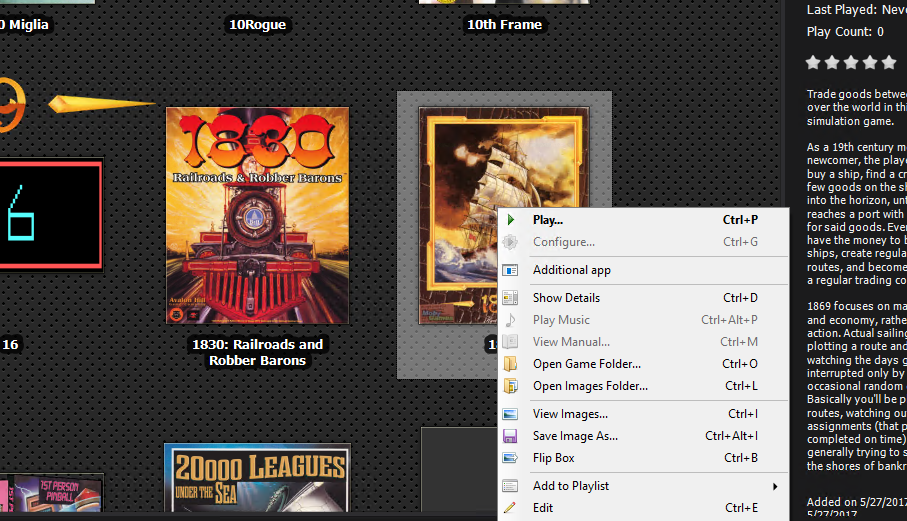This screenshot has height=521, width=907.
Task: Expand the Add to Playlist submenu arrow
Action: tap(775, 486)
